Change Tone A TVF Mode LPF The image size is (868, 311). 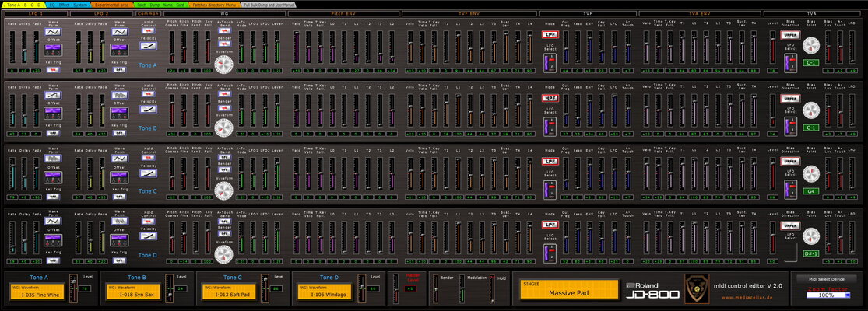pos(550,34)
